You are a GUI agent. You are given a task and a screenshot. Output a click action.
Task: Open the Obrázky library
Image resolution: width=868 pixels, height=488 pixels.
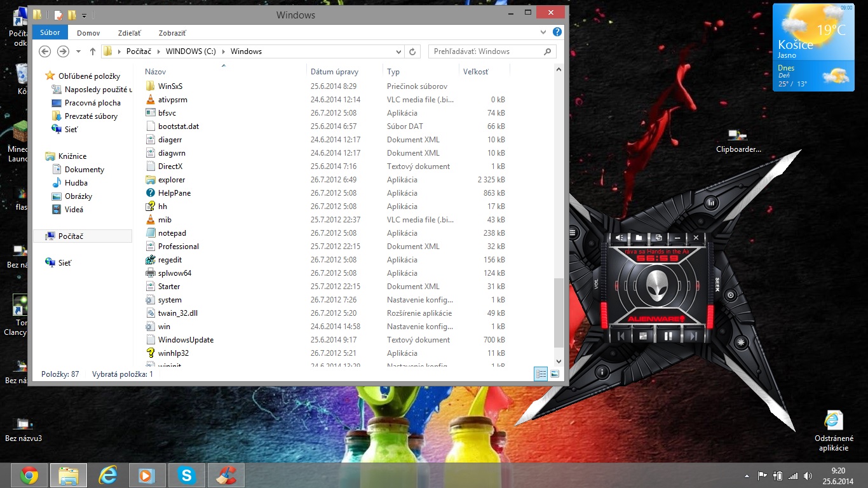(72, 196)
